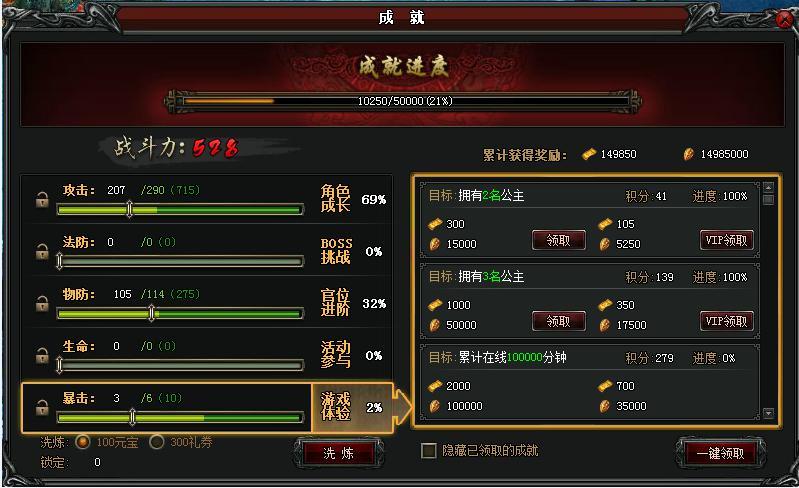Check 隐藏已领取的成就 checkbox
799x488 pixels.
(x=429, y=450)
